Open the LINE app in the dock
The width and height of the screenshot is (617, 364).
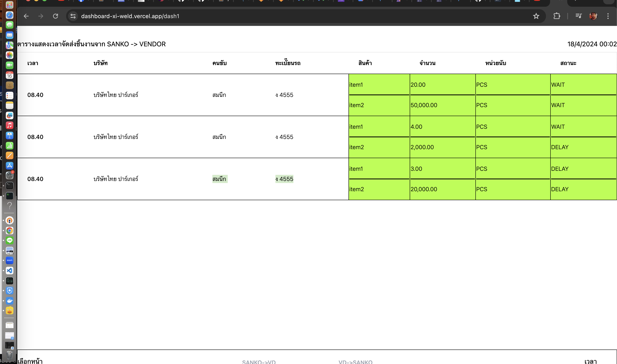pyautogui.click(x=10, y=240)
